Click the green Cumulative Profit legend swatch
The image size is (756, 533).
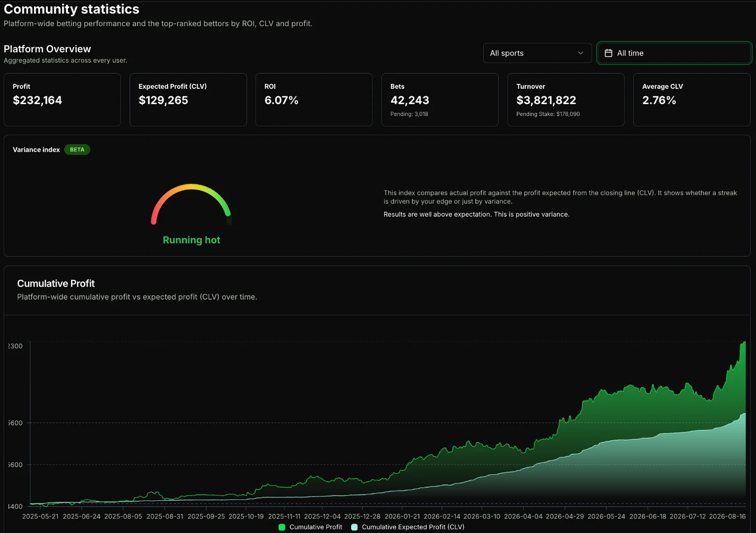click(282, 527)
